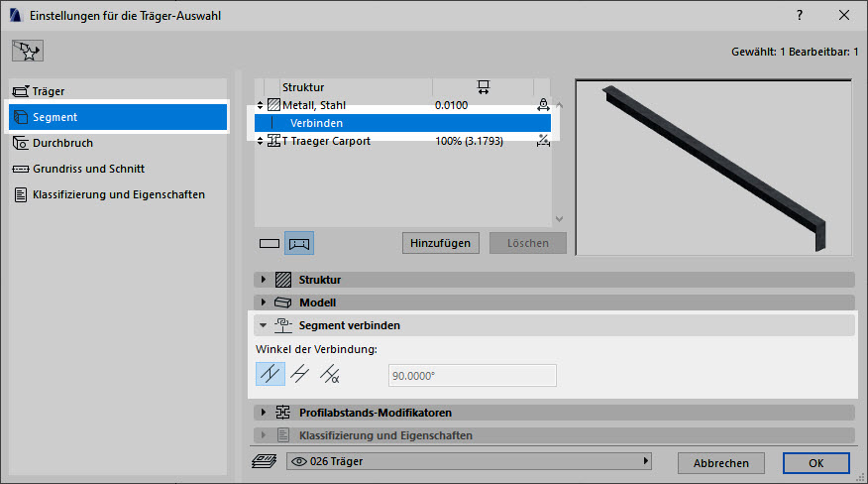This screenshot has height=484, width=868.
Task: Click the Metall, Stahl hatch icon
Action: click(274, 105)
